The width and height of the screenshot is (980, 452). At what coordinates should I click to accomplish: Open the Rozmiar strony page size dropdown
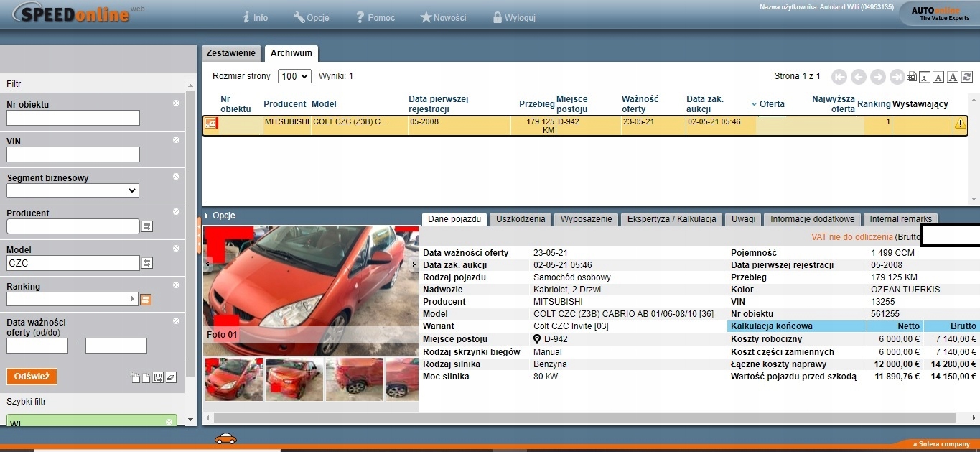[x=295, y=76]
